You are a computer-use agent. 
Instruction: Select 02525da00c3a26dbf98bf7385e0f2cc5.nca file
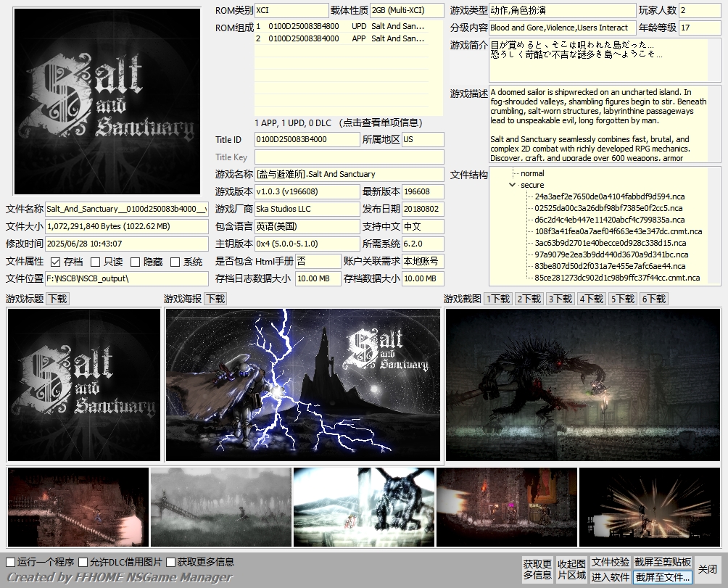click(x=608, y=208)
